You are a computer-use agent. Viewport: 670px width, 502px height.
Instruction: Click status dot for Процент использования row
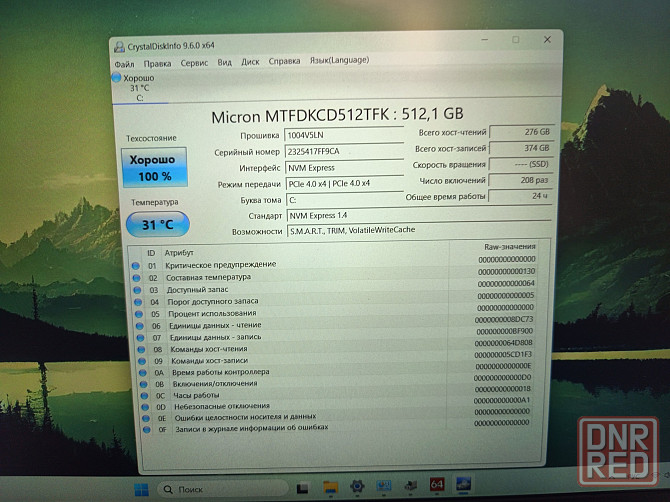coord(139,314)
